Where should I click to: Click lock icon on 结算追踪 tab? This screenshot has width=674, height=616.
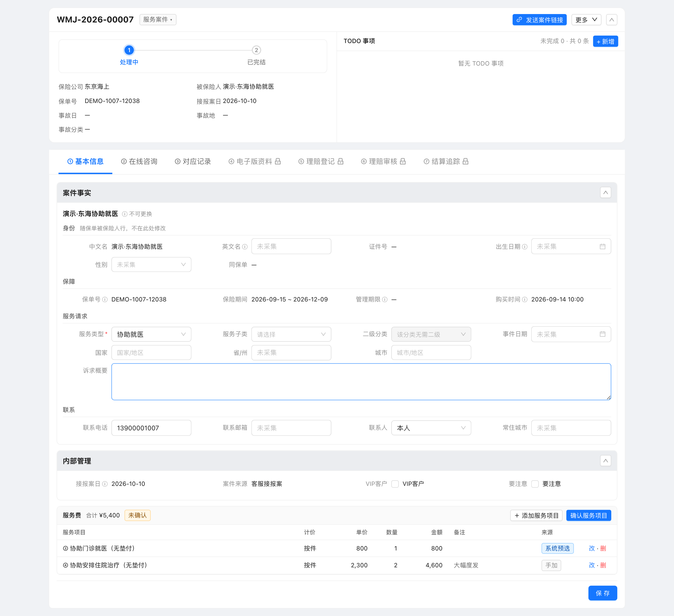click(465, 162)
